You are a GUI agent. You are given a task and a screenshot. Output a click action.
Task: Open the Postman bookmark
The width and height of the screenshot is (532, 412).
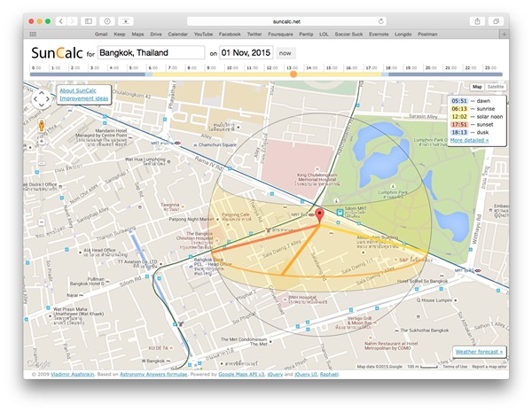point(427,35)
